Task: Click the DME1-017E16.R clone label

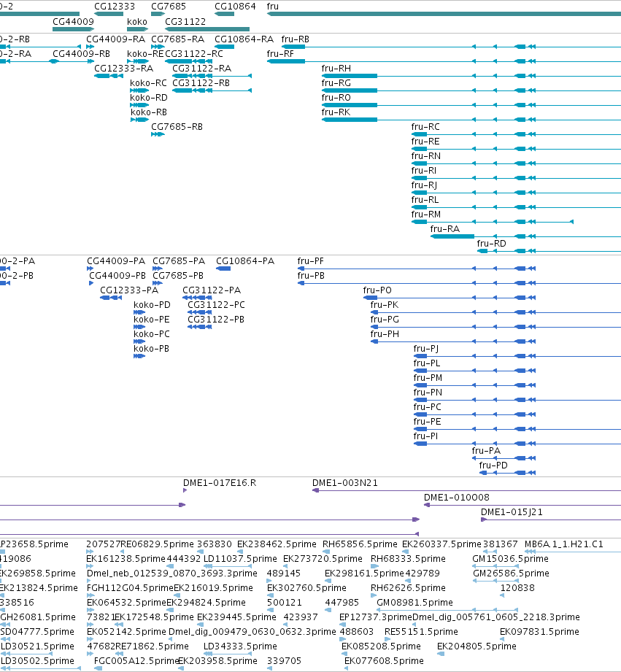Action: pos(220,482)
